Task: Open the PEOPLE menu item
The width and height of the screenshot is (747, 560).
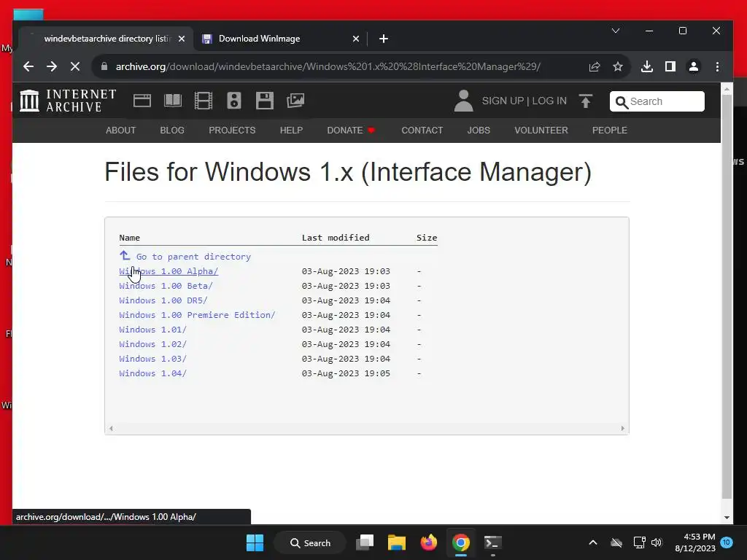Action: point(609,130)
